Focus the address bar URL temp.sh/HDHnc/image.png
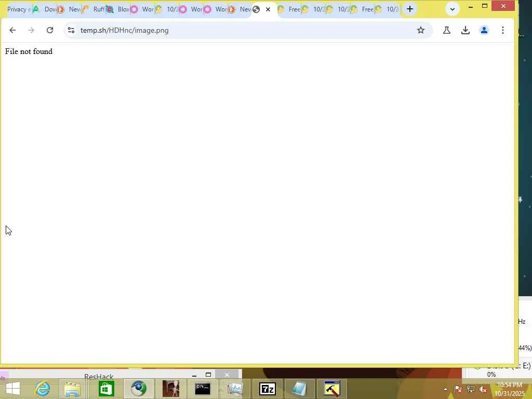532x399 pixels. click(125, 30)
